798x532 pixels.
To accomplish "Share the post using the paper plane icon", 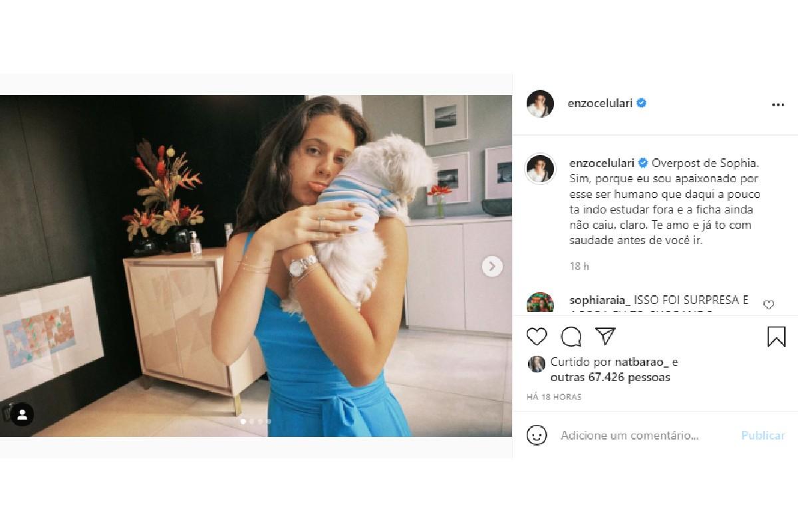I will [x=605, y=336].
